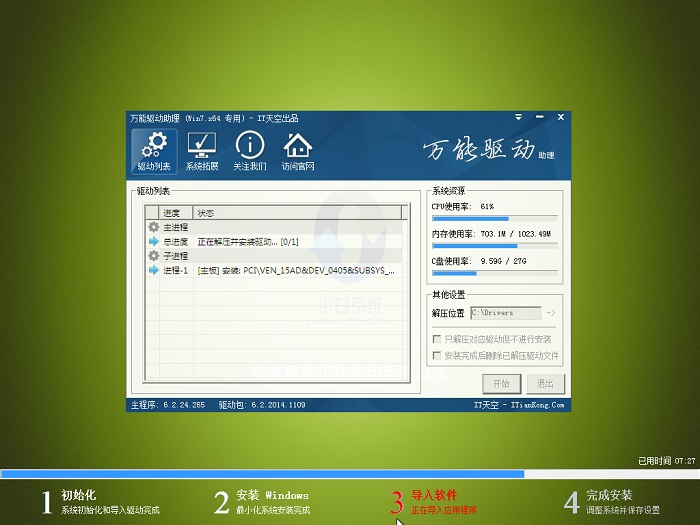
Task: Open the 关注我们 info icon
Action: (250, 151)
